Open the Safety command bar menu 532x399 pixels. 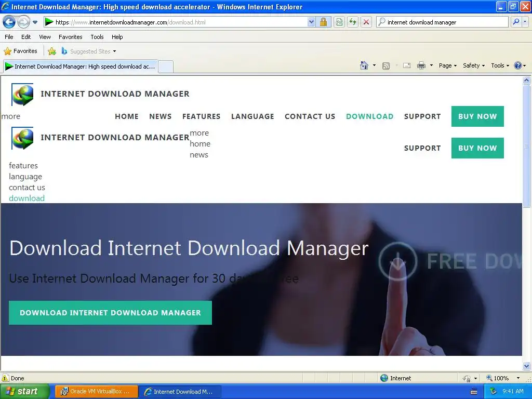474,65
